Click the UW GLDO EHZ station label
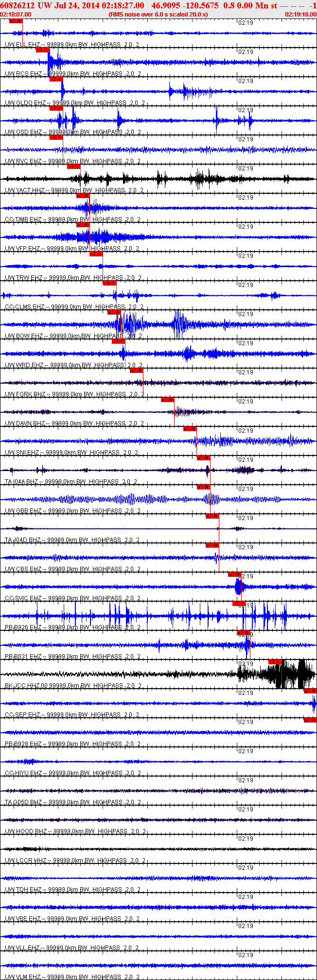317x980 pixels. click(x=25, y=103)
